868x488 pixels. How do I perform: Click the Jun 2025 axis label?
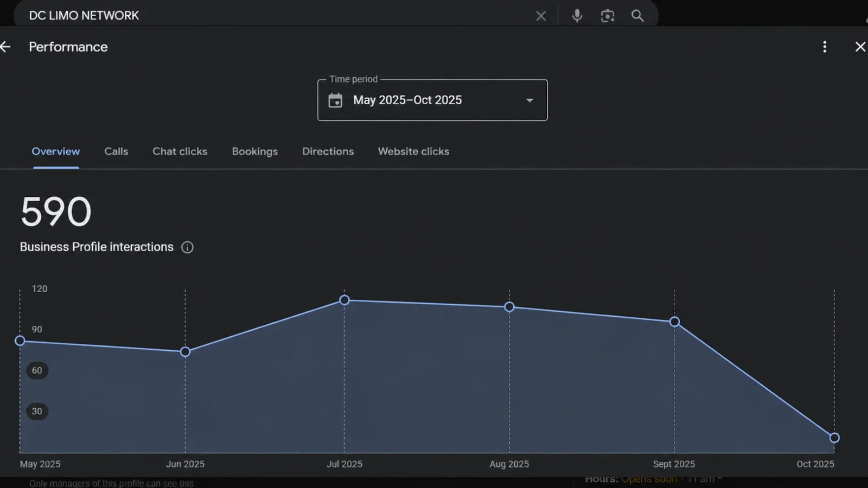point(185,464)
